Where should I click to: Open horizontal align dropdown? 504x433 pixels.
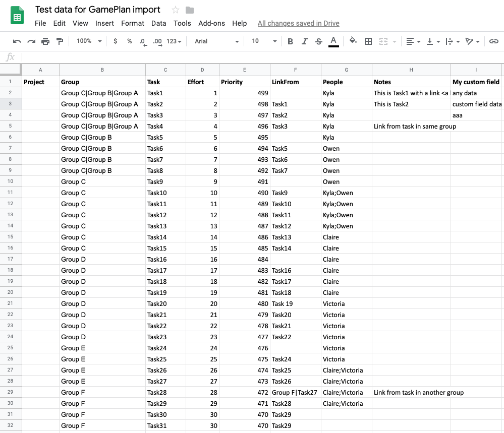click(413, 41)
